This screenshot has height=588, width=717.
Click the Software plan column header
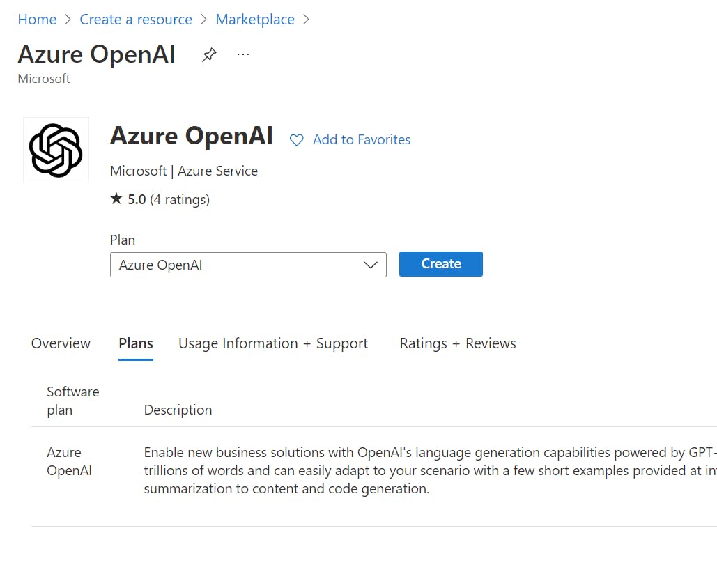point(72,401)
